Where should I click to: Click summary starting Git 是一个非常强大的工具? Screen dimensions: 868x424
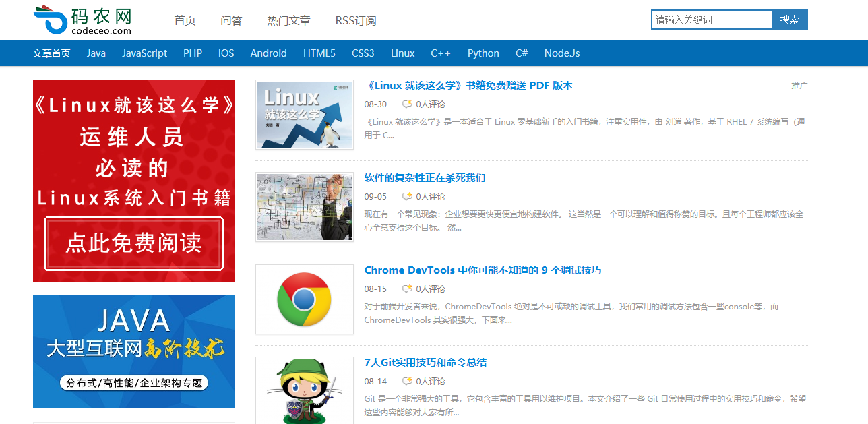click(585, 406)
